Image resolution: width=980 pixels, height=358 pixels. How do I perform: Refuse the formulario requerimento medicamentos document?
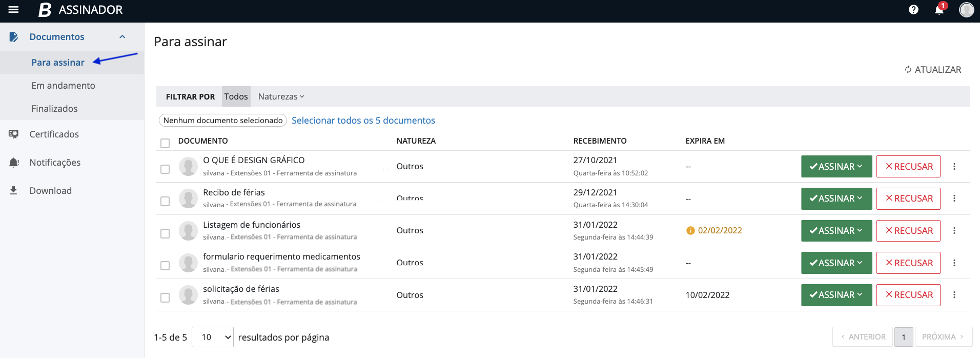point(908,263)
